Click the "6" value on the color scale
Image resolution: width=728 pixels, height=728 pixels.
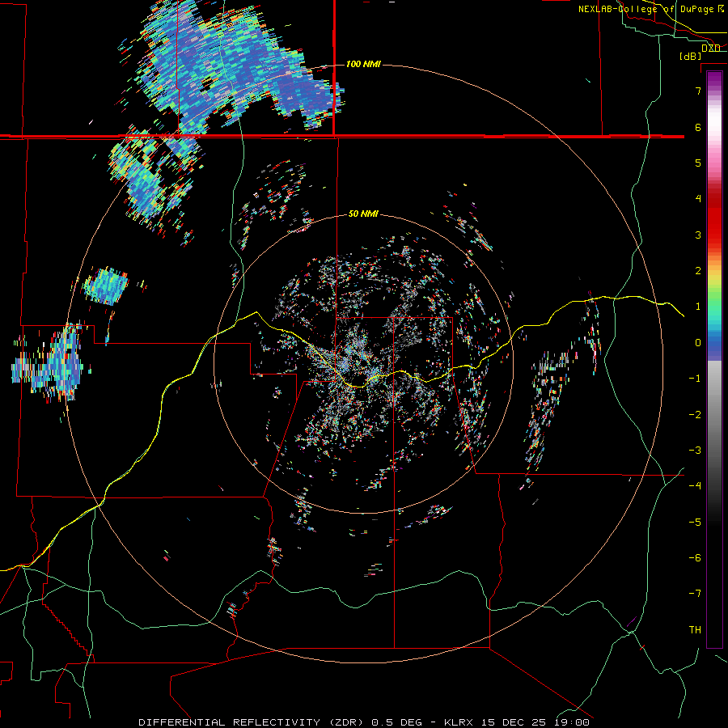(x=698, y=127)
